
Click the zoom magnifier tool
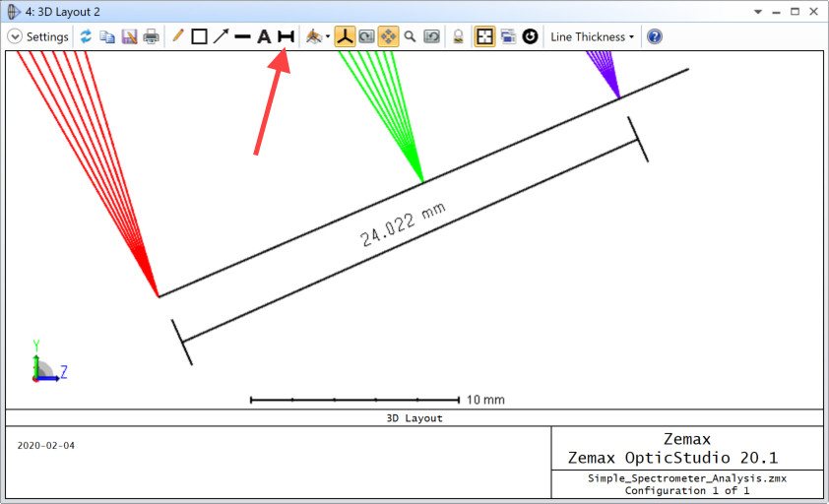[410, 36]
